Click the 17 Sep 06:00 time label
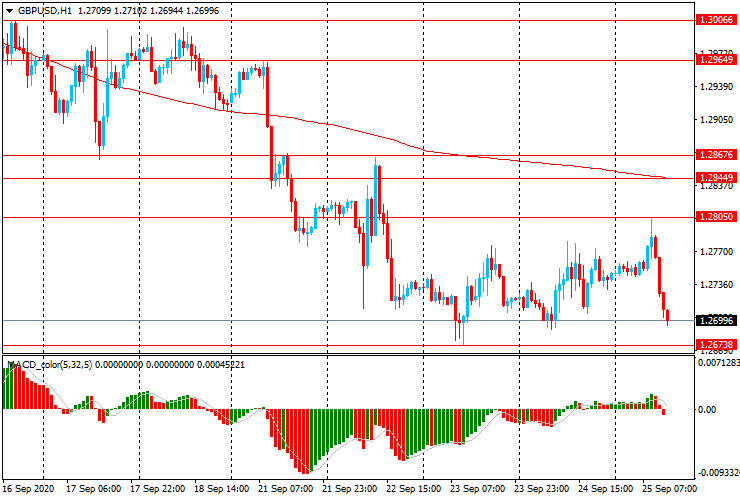The height and width of the screenshot is (500, 740). tap(93, 489)
